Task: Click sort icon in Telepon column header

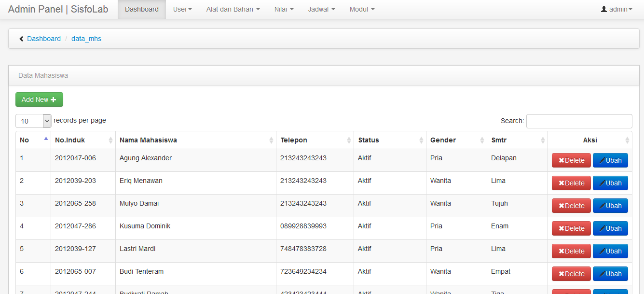Action: coord(349,140)
